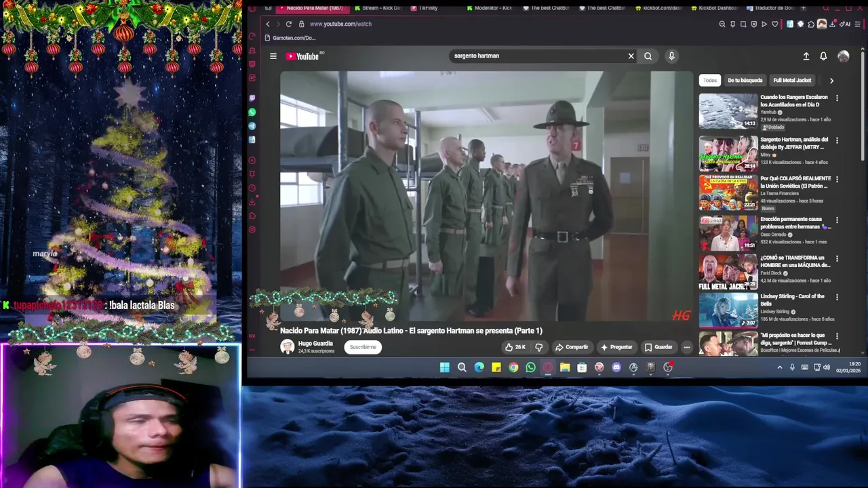Viewport: 868px width, 488px height.
Task: Switch to the TikFinity browser tab
Action: point(424,8)
